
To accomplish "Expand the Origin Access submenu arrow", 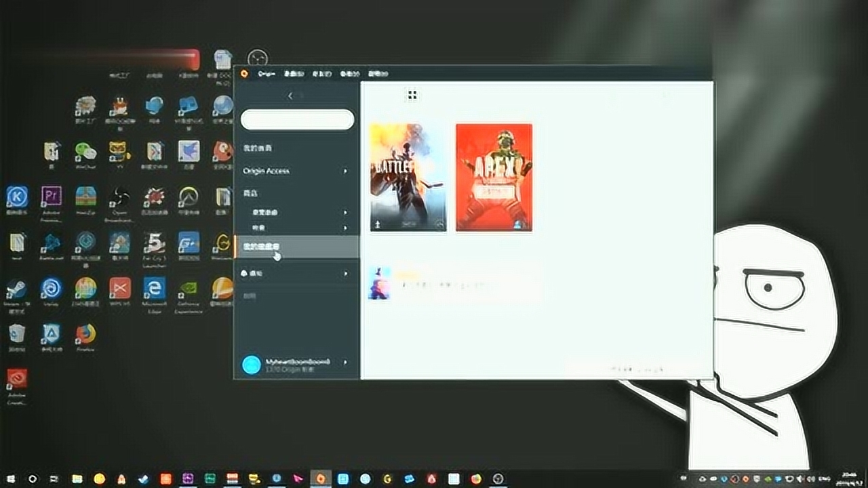I will (x=345, y=171).
